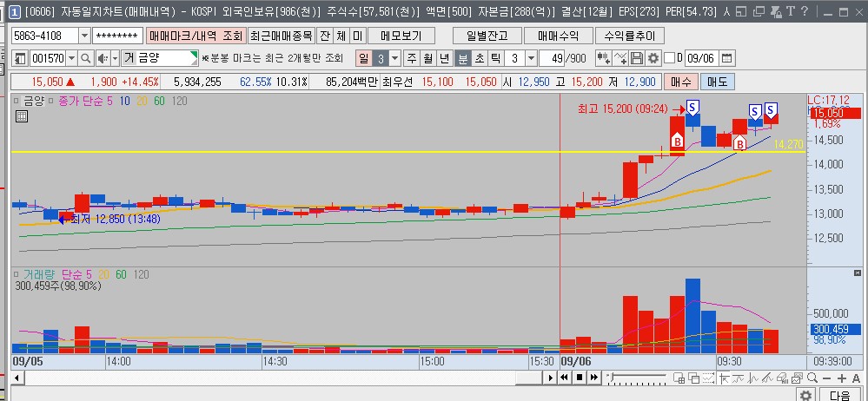Click the 다음 next button
868x401 pixels.
coord(840,395)
